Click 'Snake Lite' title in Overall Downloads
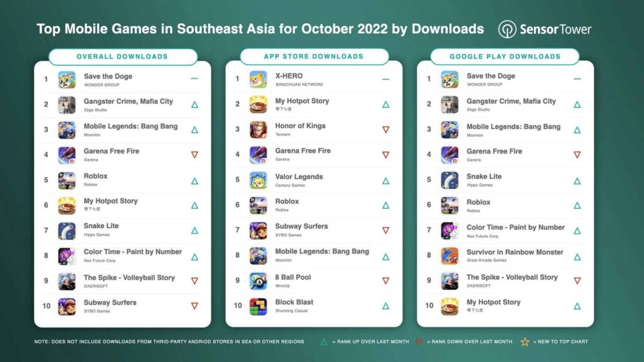This screenshot has height=362, width=644. (101, 226)
